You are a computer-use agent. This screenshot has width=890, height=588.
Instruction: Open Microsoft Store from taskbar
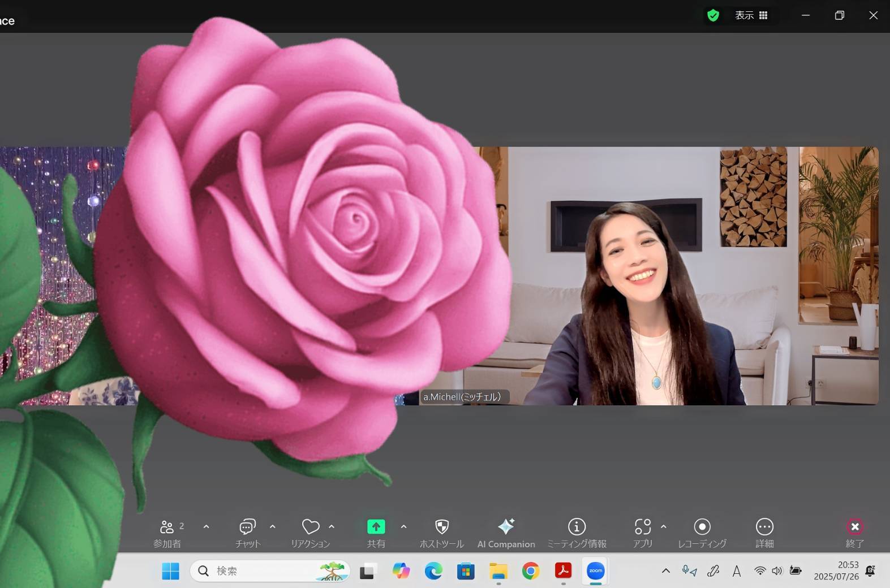point(466,571)
